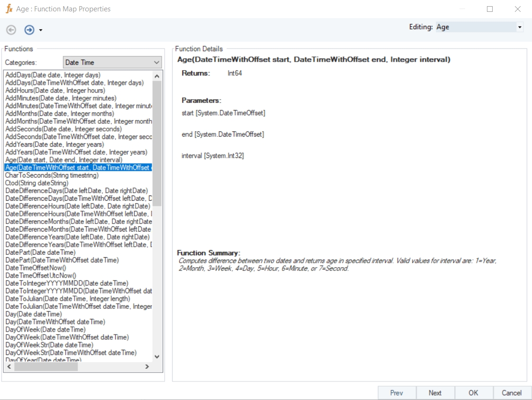
Task: Cancel the Function Map dialog
Action: pyautogui.click(x=512, y=393)
